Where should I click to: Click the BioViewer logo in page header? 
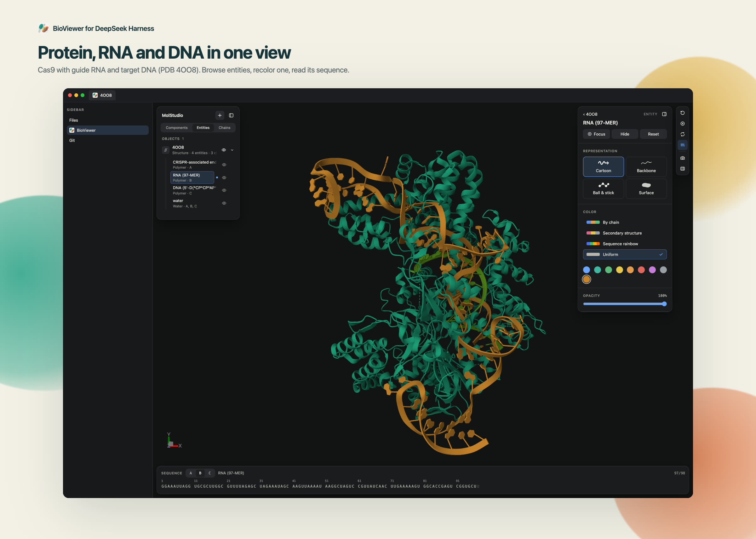43,29
